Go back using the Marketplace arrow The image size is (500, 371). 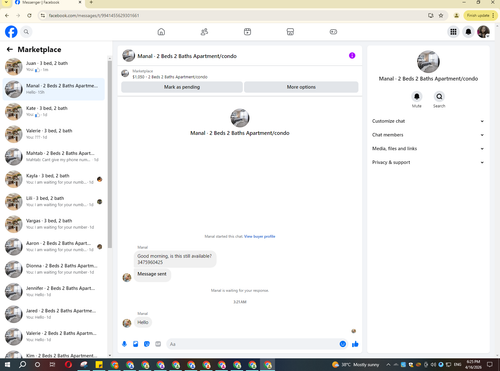click(10, 49)
